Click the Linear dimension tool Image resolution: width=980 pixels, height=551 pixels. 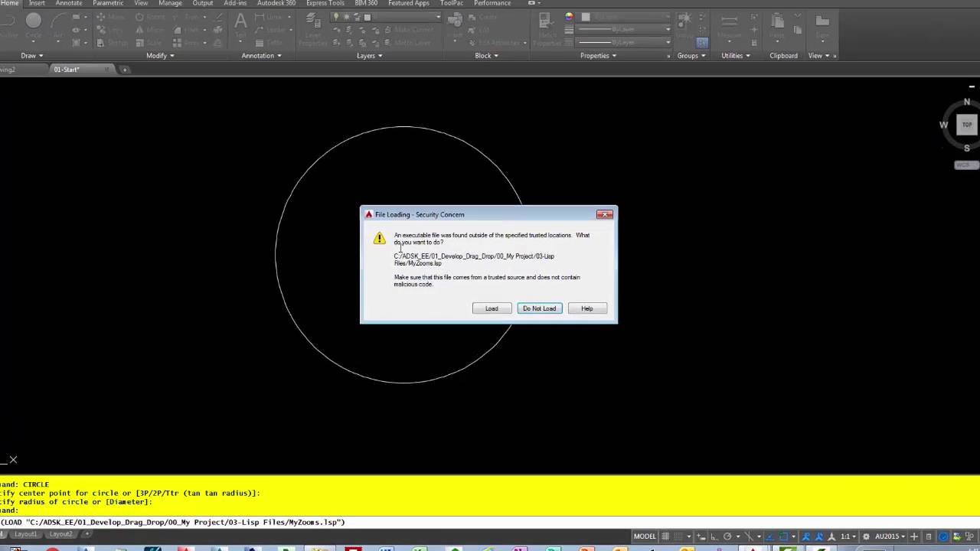click(x=267, y=17)
